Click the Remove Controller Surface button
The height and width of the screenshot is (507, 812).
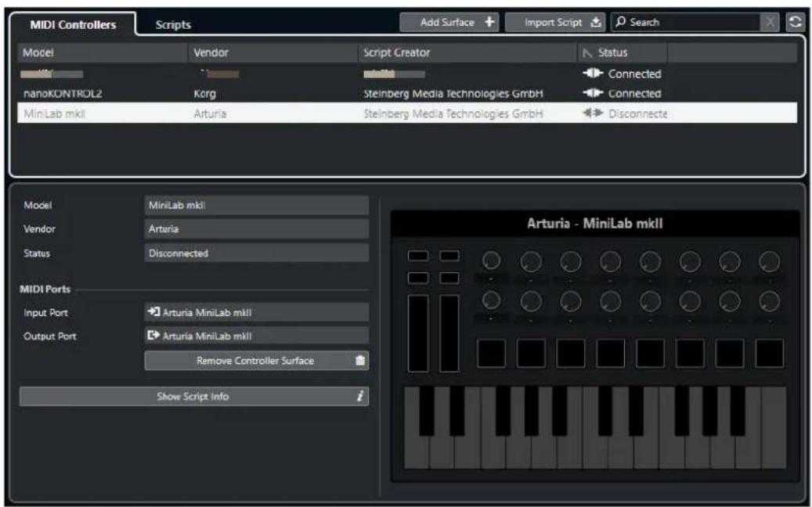click(257, 361)
